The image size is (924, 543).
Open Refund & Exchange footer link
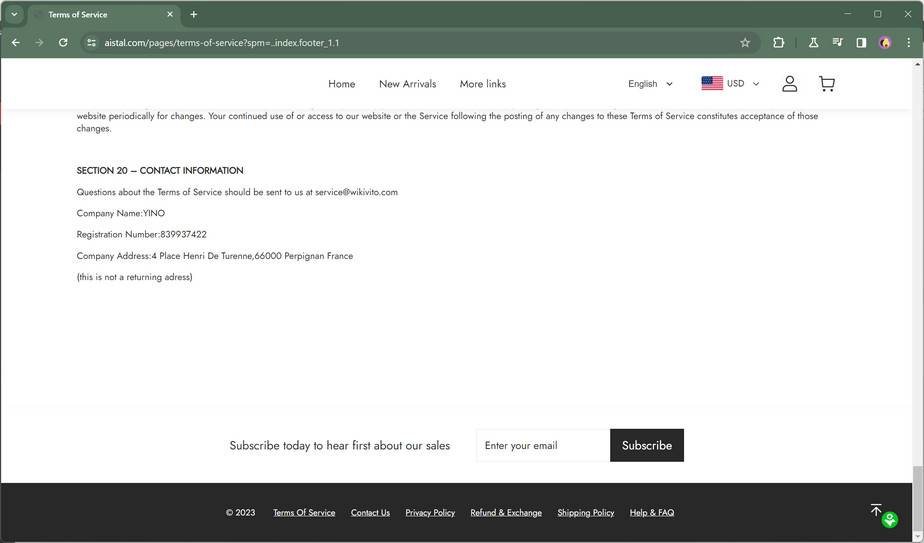click(506, 513)
